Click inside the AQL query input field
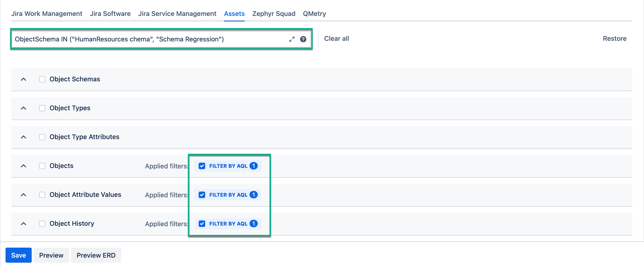Viewport: 644px width, 268px height. coord(150,39)
